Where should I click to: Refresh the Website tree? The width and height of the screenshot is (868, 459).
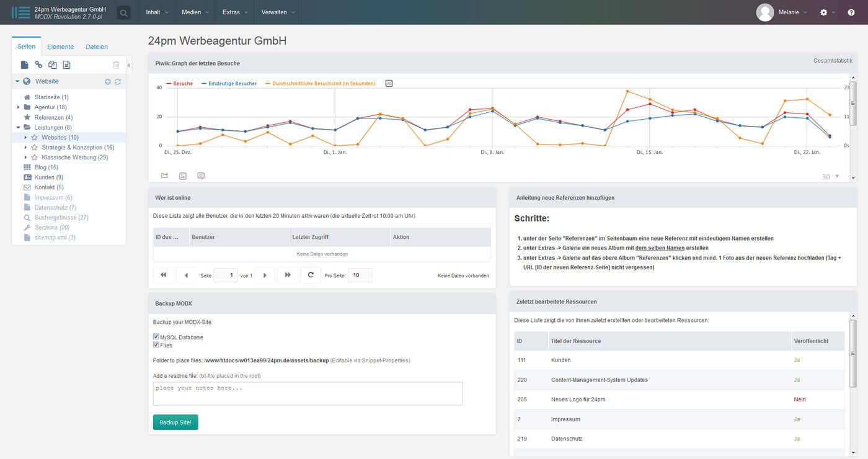(118, 81)
